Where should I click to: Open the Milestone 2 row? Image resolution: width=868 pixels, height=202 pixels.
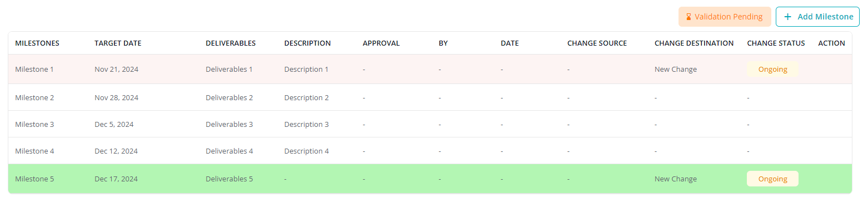(x=430, y=97)
